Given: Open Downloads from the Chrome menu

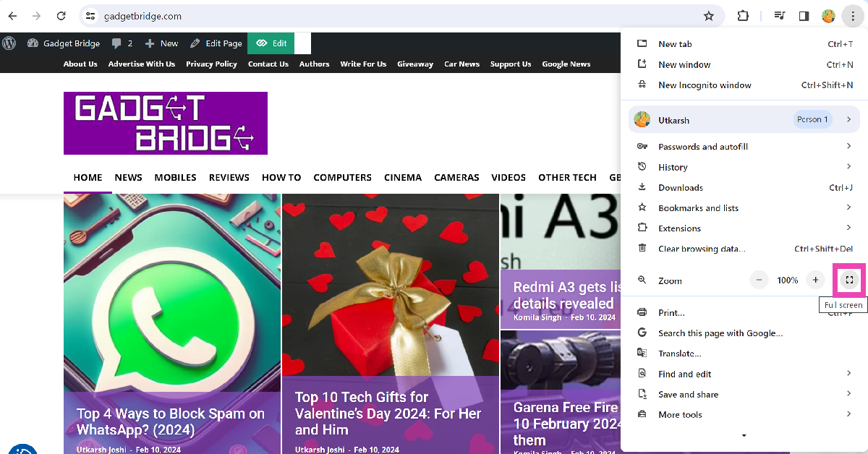Looking at the screenshot, I should click(x=681, y=187).
